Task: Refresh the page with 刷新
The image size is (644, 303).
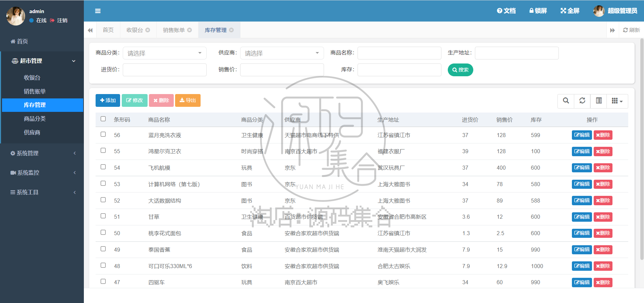Action: pyautogui.click(x=632, y=30)
